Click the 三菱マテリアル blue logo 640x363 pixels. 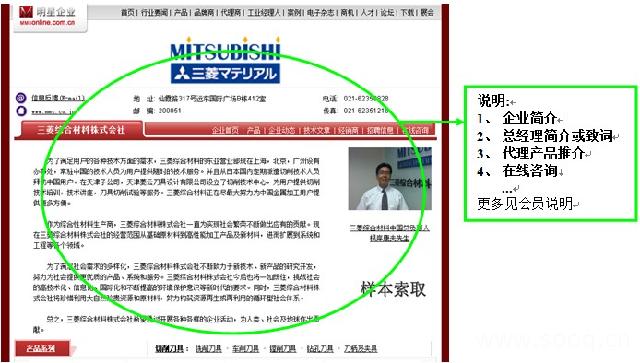(225, 73)
